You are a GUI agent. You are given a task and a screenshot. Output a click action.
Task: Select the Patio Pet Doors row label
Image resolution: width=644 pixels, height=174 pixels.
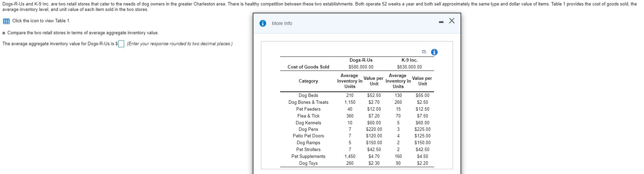pyautogui.click(x=308, y=136)
